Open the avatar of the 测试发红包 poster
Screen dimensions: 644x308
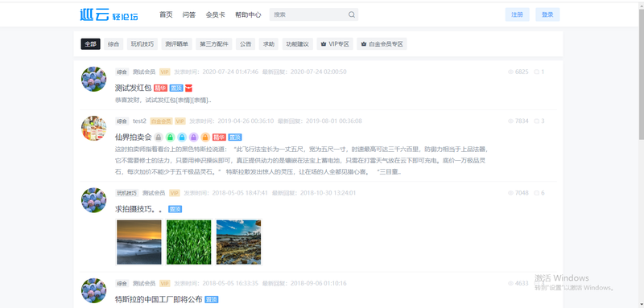point(93,79)
